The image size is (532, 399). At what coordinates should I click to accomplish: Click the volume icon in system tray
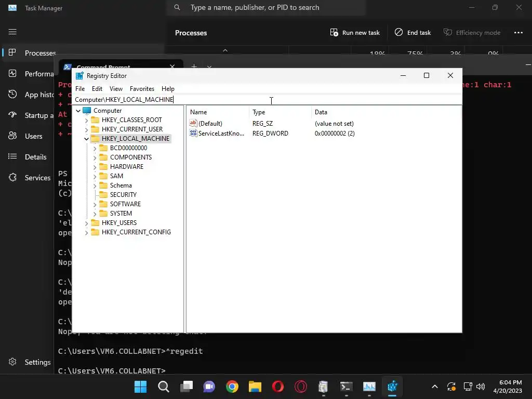click(x=481, y=387)
